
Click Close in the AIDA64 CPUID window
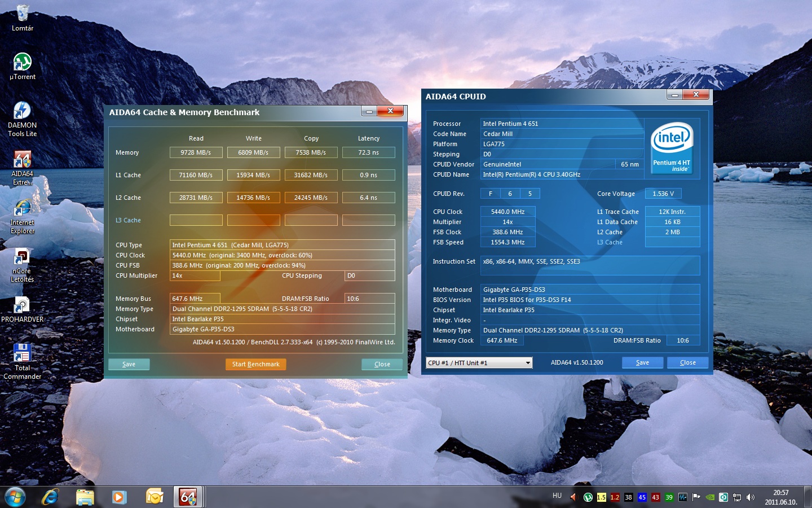coord(688,362)
